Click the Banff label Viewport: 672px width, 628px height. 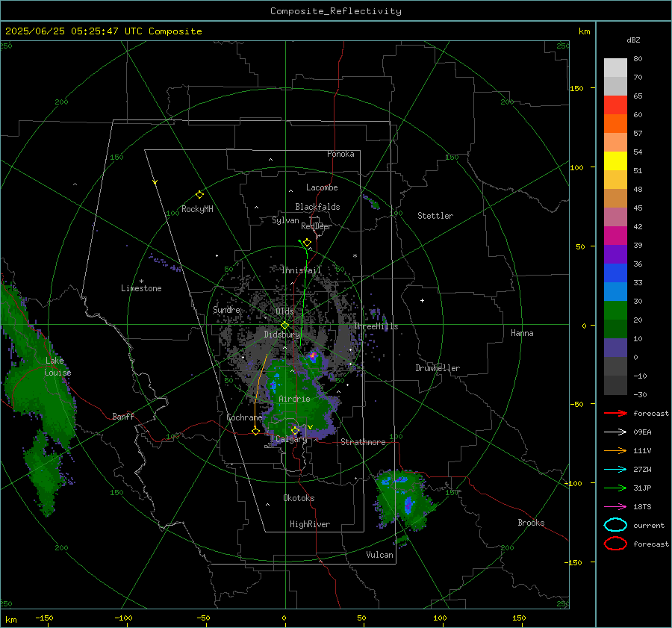tap(123, 416)
